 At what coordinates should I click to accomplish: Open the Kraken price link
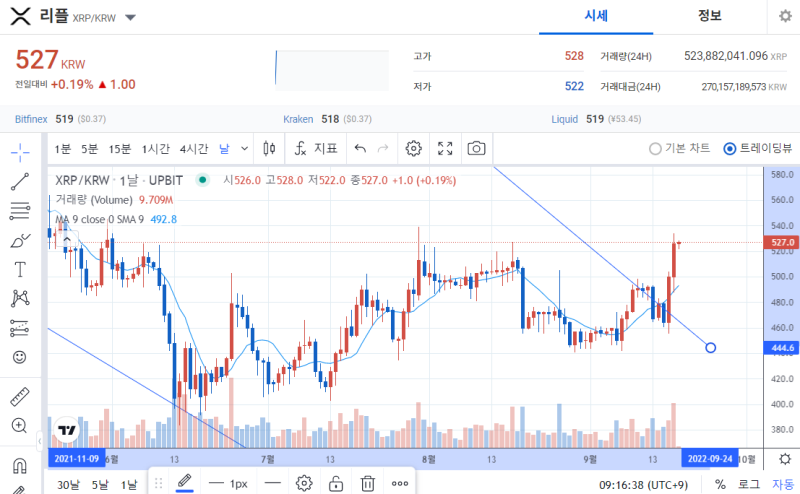298,119
